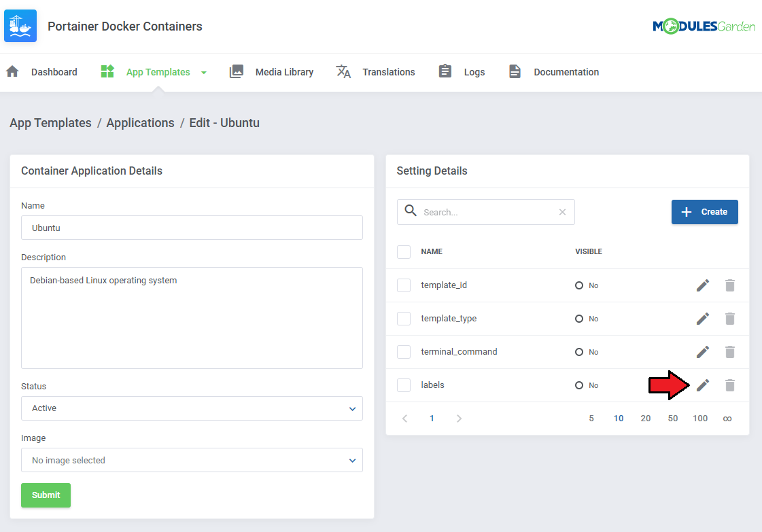Edit the template_type setting
The image size is (762, 532).
703,319
